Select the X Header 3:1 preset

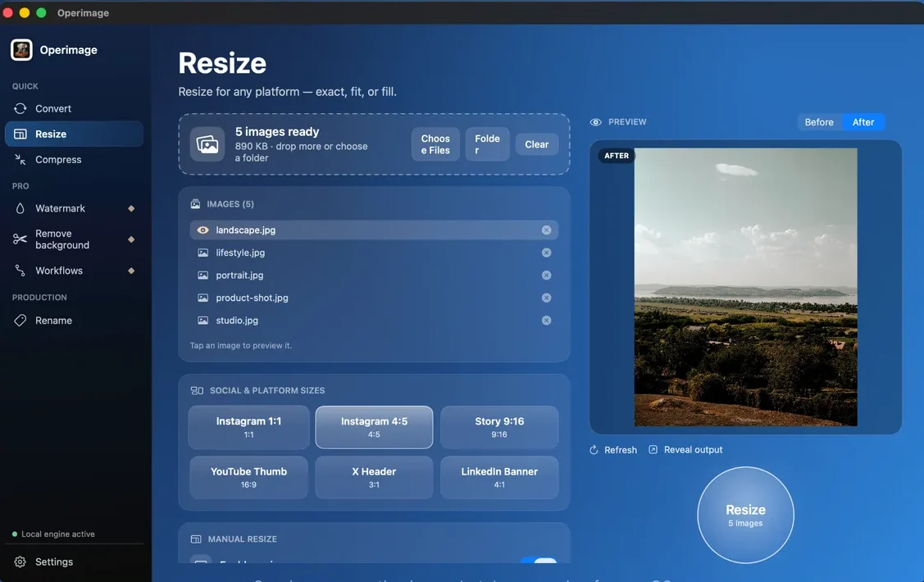coord(374,478)
